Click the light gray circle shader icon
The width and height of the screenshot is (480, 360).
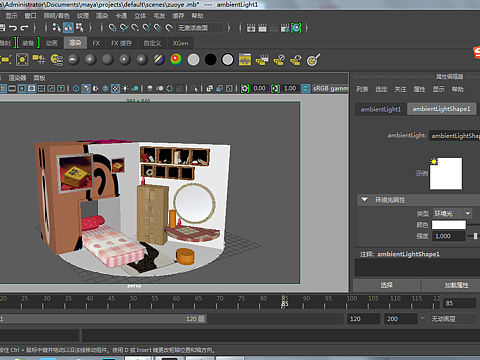pyautogui.click(x=193, y=60)
